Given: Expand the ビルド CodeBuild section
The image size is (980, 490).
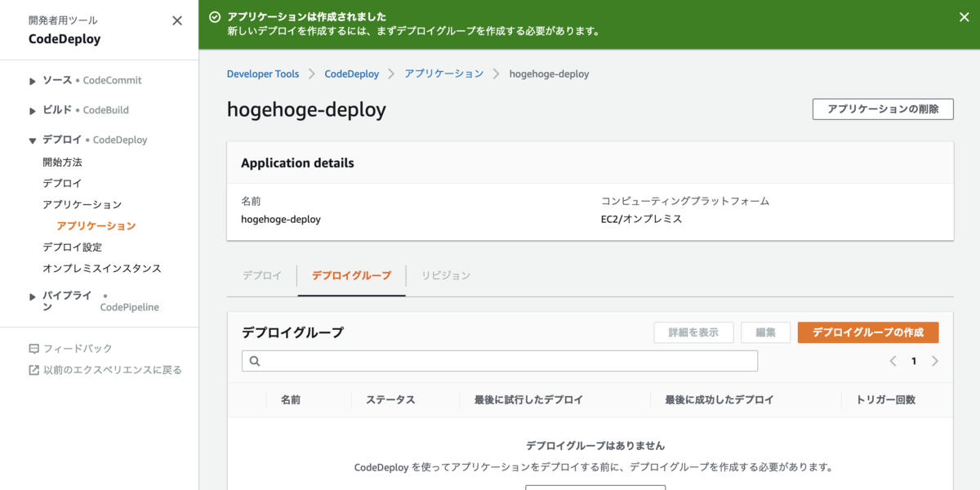Looking at the screenshot, I should pyautogui.click(x=33, y=110).
